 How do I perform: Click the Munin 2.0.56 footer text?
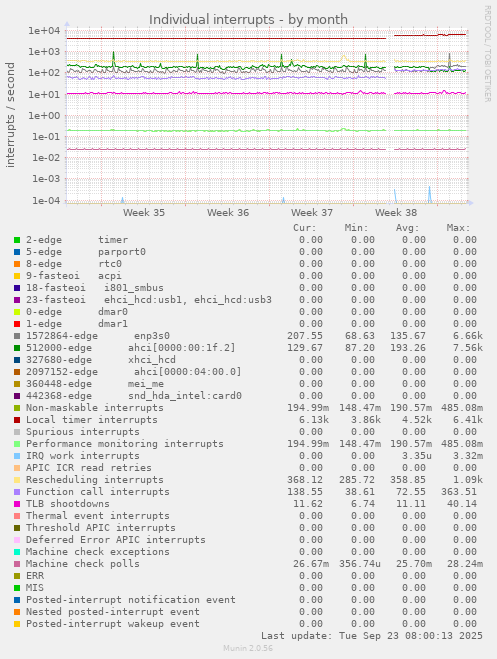point(248,648)
